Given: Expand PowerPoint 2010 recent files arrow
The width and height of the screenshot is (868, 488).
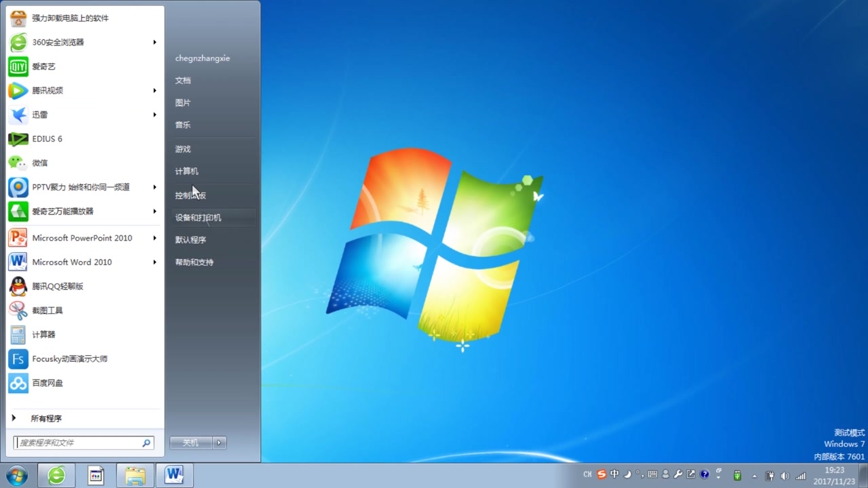Looking at the screenshot, I should 155,238.
